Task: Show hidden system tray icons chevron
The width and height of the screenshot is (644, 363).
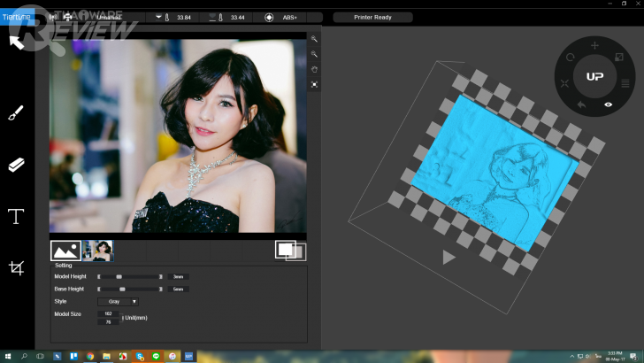Action: tap(571, 357)
